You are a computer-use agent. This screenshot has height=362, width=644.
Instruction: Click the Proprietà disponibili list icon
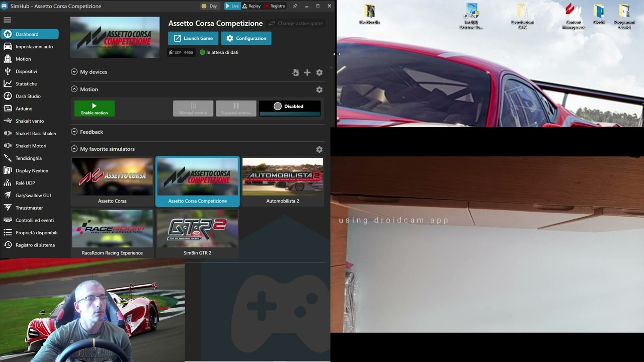point(8,233)
